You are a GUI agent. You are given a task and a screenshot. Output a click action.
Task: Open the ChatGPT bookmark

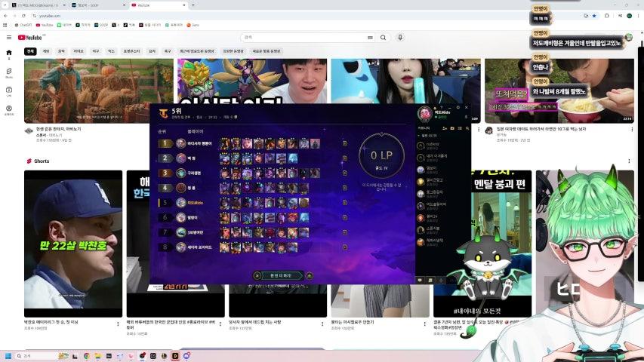pyautogui.click(x=23, y=25)
